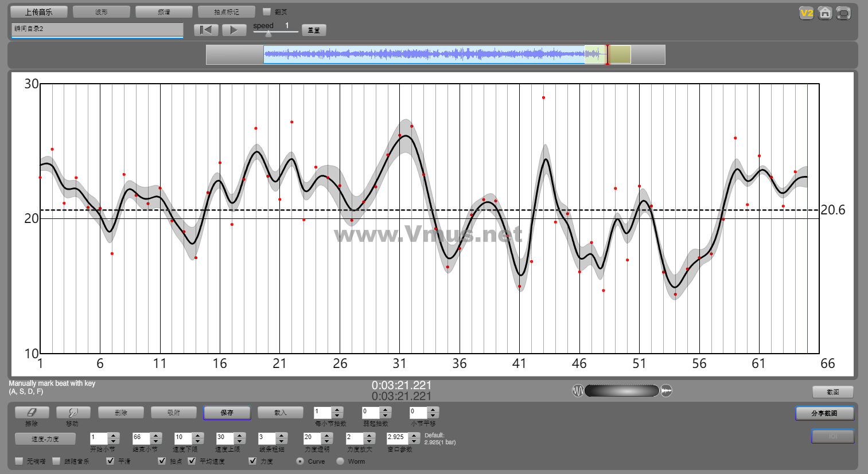Click the 窗口参数 input showing 2.925
Viewport: 868px width, 474px height.
coord(398,438)
